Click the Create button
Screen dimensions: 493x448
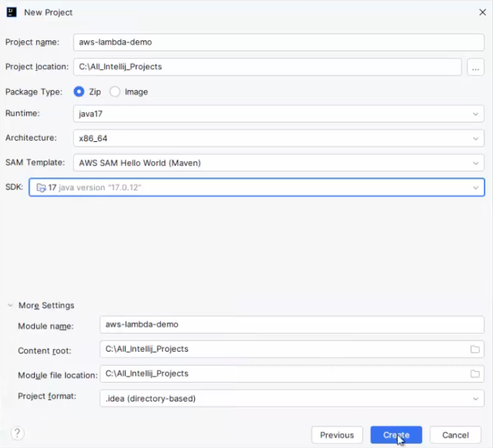click(x=396, y=435)
